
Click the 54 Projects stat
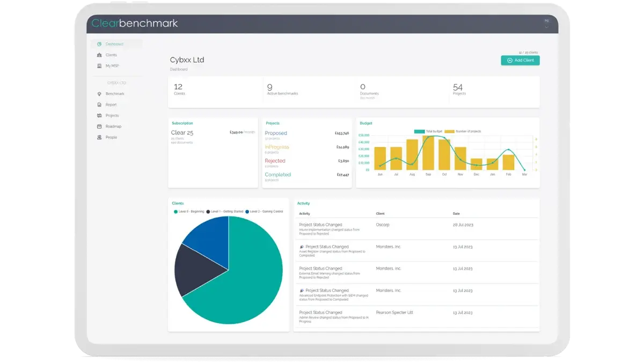[459, 89]
